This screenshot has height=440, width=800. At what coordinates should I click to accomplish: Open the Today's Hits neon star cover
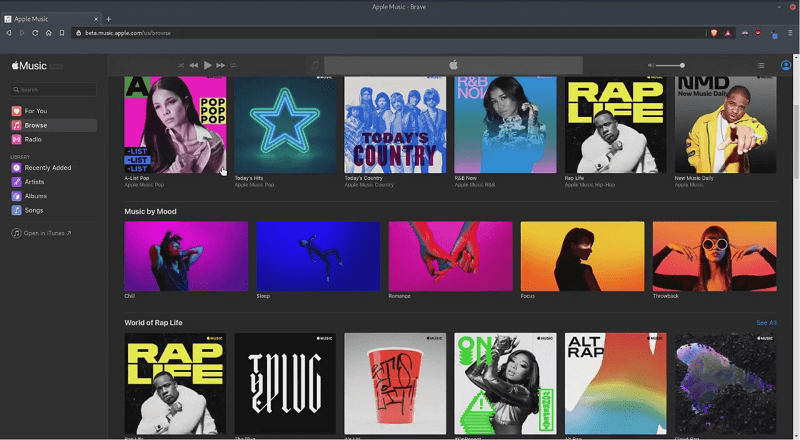pos(285,125)
